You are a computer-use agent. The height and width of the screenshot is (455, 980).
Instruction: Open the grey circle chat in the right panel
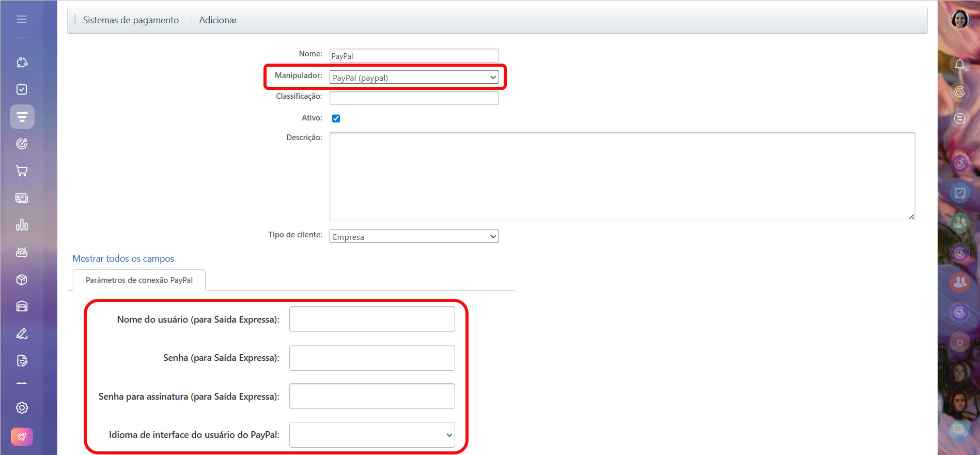click(960, 342)
